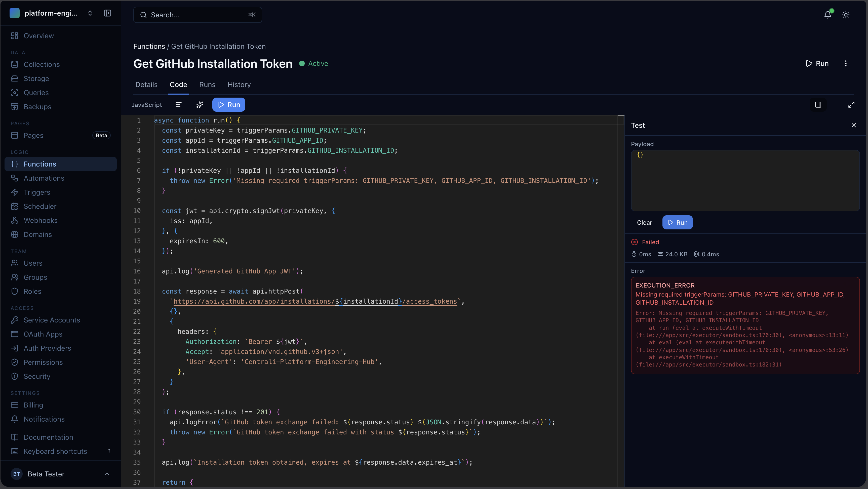868x489 pixels.
Task: Switch to the Code tab
Action: pyautogui.click(x=178, y=85)
